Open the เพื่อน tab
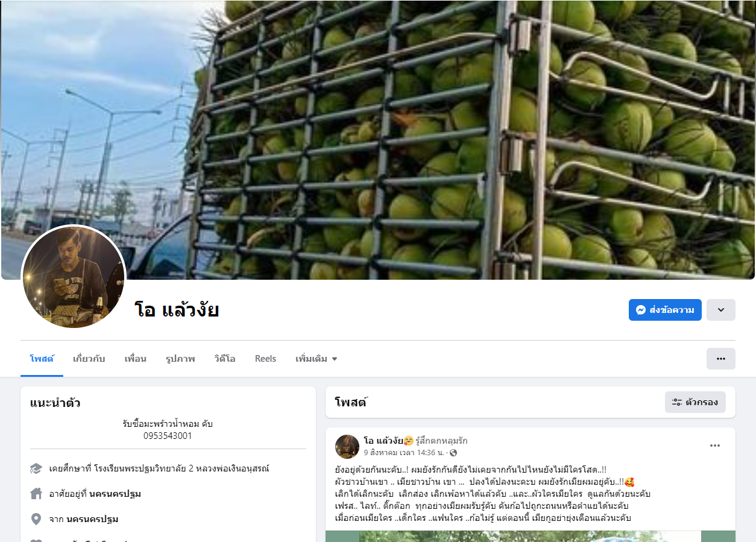The image size is (756, 542). pos(136,359)
